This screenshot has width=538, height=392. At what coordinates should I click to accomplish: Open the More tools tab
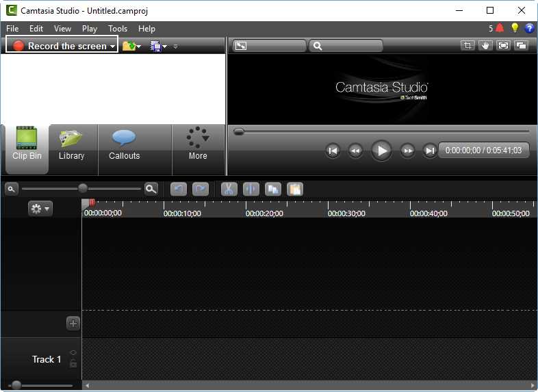click(198, 150)
